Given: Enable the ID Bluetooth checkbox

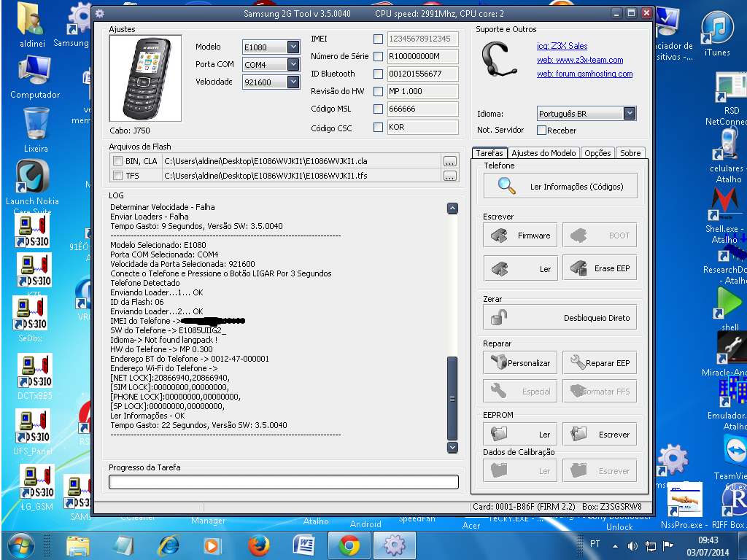Looking at the screenshot, I should pos(379,74).
